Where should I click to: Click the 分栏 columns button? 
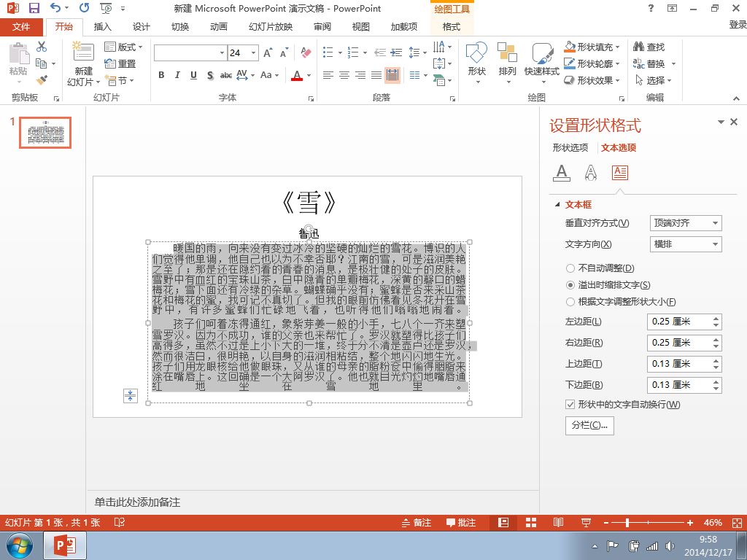tap(589, 425)
